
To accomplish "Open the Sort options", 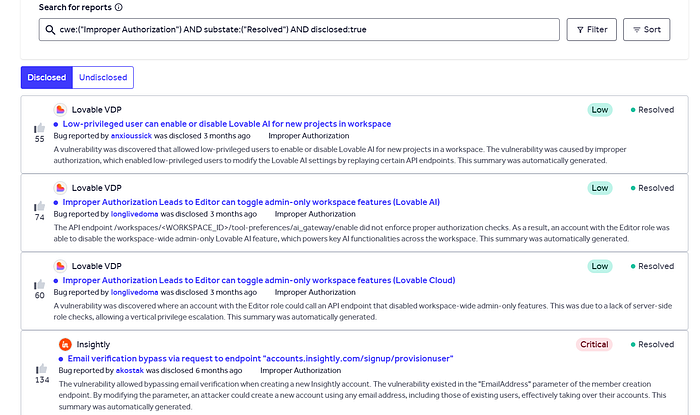I will click(646, 29).
